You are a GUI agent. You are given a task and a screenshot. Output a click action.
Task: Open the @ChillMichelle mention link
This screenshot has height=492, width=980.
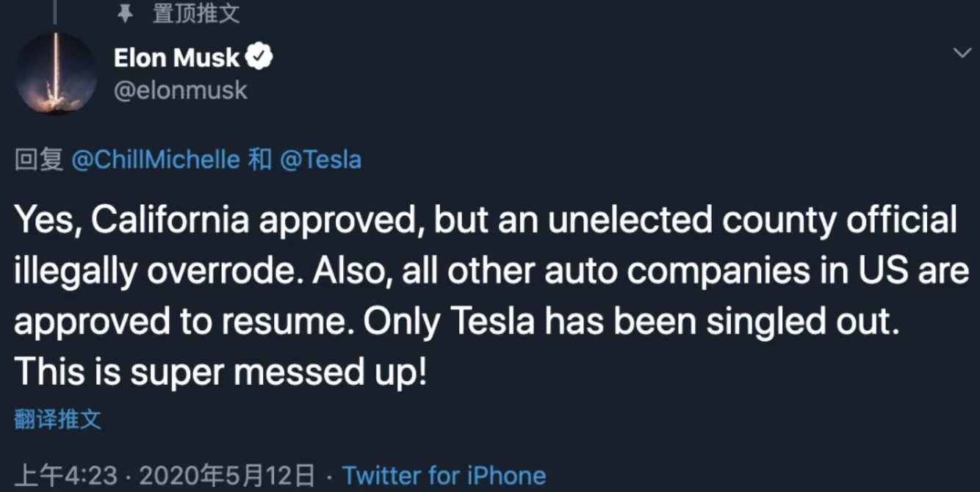coord(156,159)
